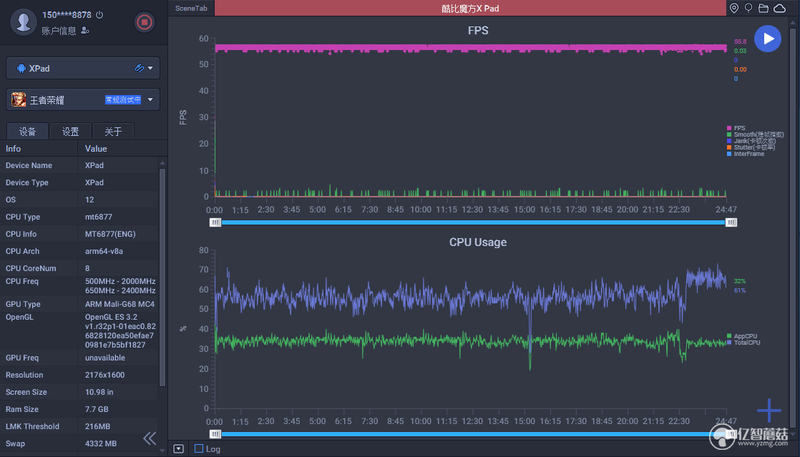Switch to the 设备 tab

point(27,132)
